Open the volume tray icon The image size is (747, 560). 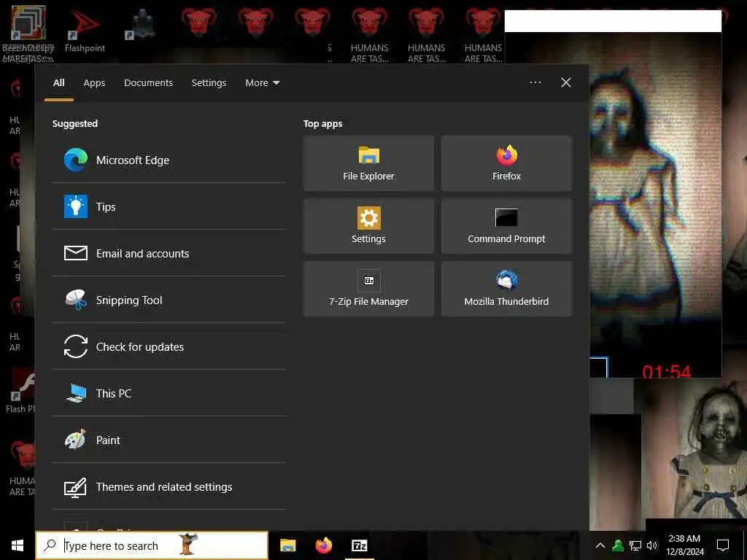click(652, 545)
